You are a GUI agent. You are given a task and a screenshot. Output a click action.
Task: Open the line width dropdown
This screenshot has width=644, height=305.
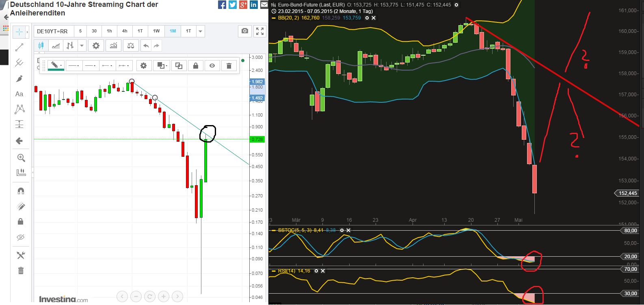(x=91, y=65)
